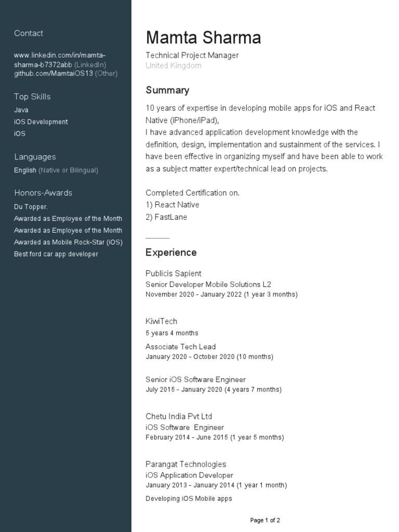
Task: Click the United Kingdom location text
Action: pyautogui.click(x=174, y=65)
